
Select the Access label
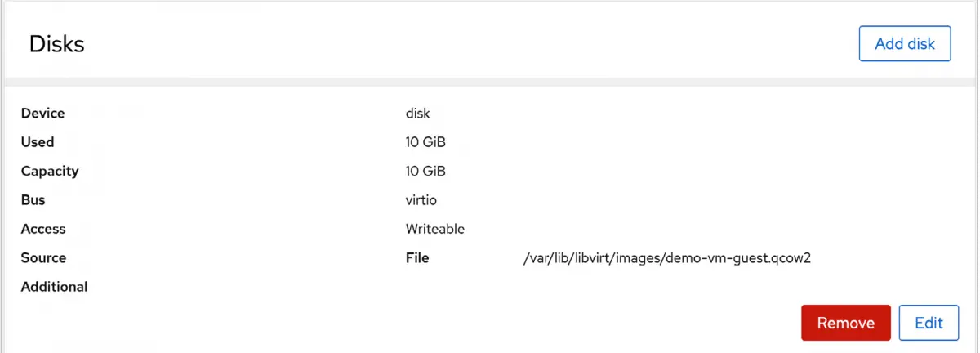pos(43,229)
